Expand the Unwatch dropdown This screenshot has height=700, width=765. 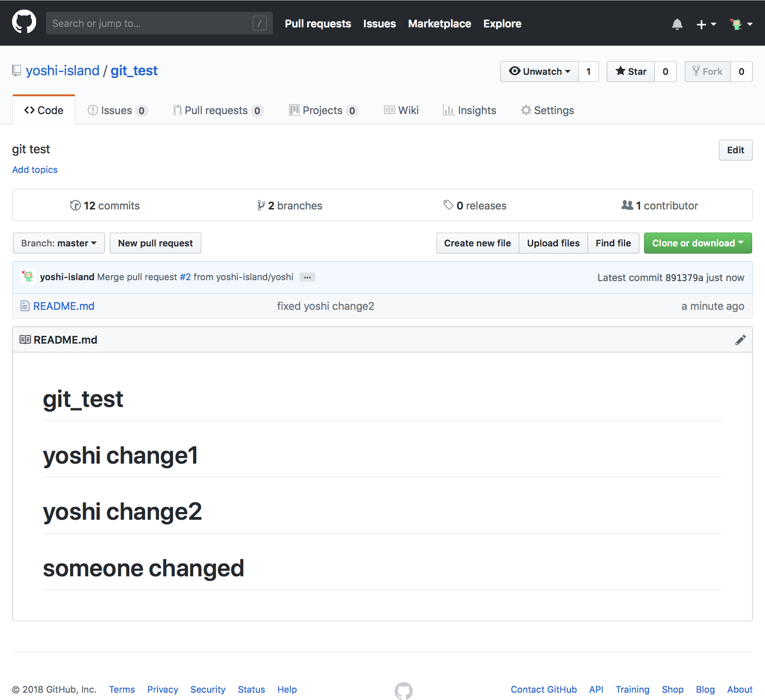(x=540, y=72)
